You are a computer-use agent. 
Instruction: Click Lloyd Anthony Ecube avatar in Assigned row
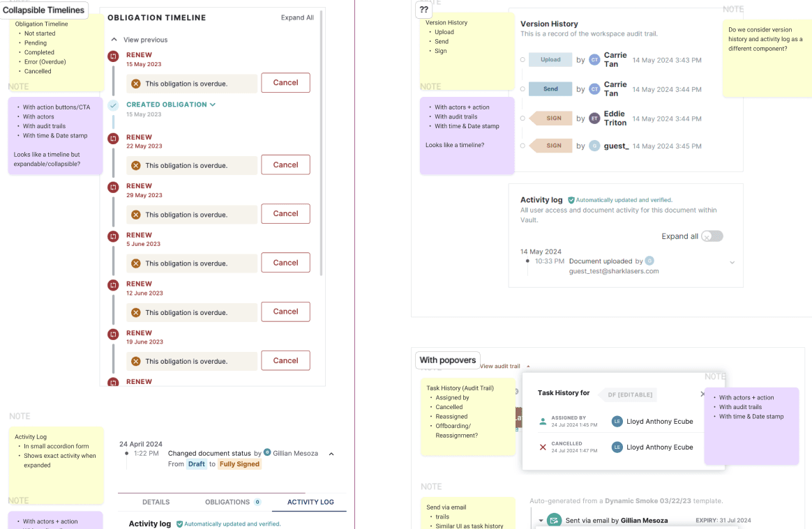click(x=617, y=422)
